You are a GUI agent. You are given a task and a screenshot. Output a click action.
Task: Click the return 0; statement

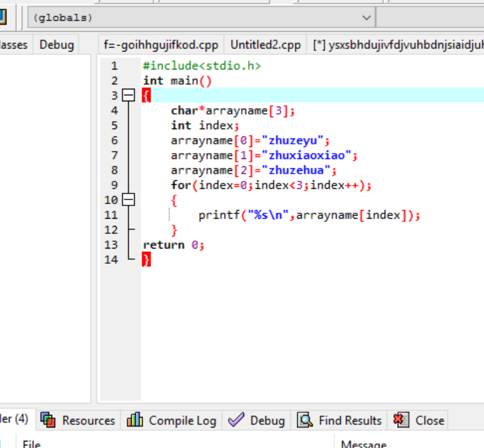tap(174, 245)
